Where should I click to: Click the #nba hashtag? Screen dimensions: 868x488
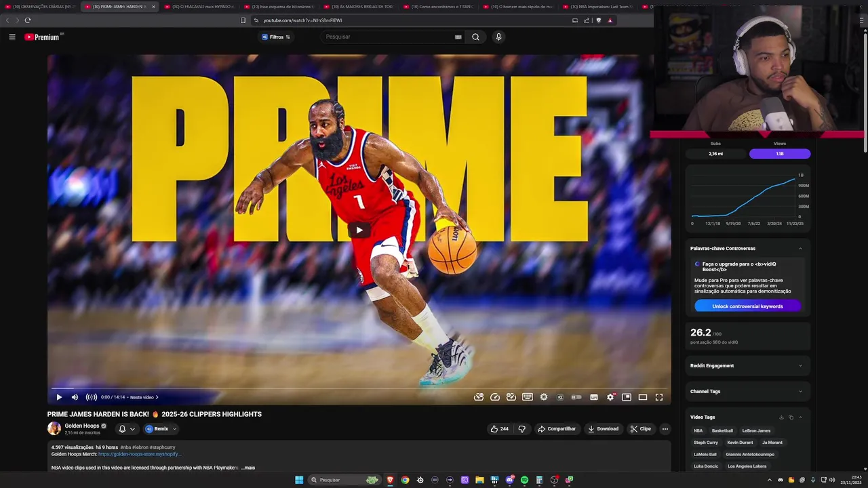125,447
